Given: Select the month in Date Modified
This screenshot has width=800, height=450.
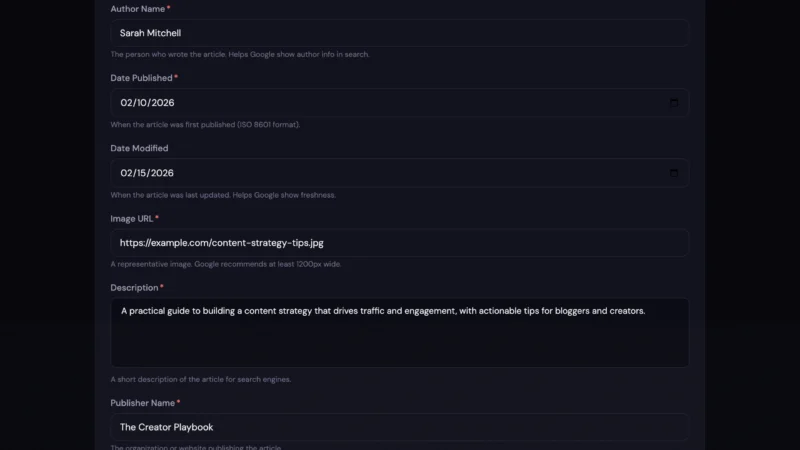Looking at the screenshot, I should point(126,173).
